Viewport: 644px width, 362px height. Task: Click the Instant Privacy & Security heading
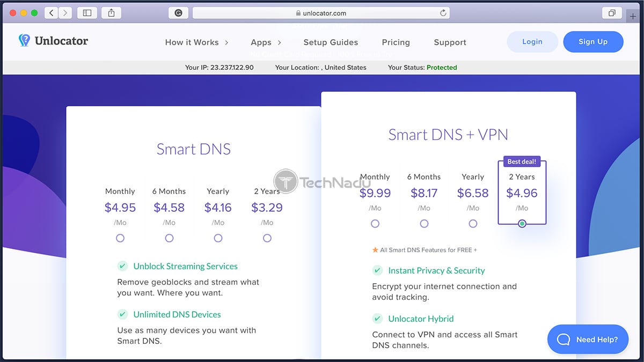(436, 270)
